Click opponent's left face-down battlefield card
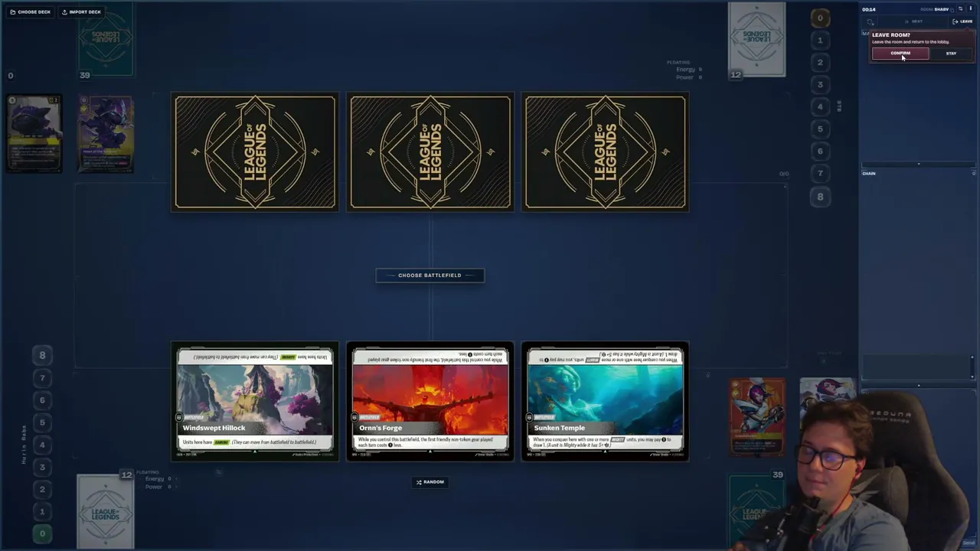This screenshot has height=551, width=980. 254,152
